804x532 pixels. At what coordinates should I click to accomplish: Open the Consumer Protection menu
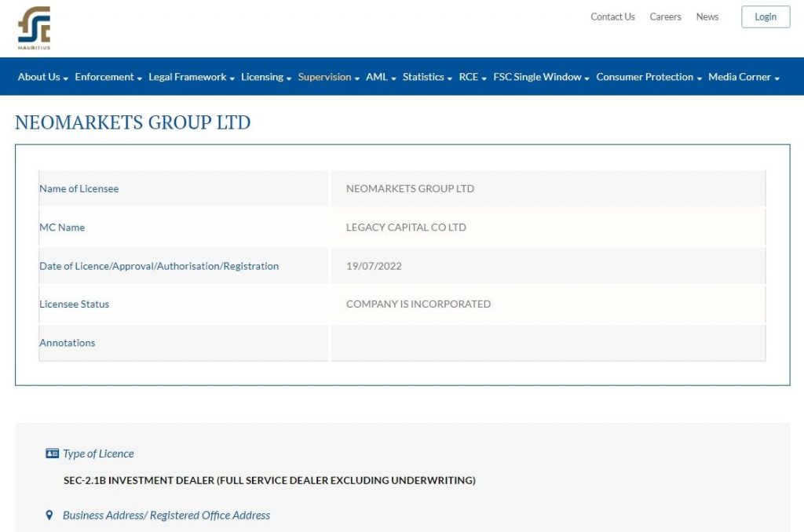649,77
